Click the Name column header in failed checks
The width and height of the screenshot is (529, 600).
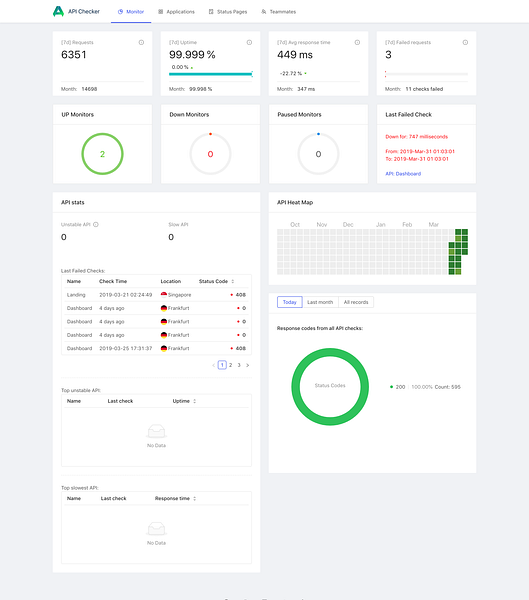pyautogui.click(x=74, y=281)
